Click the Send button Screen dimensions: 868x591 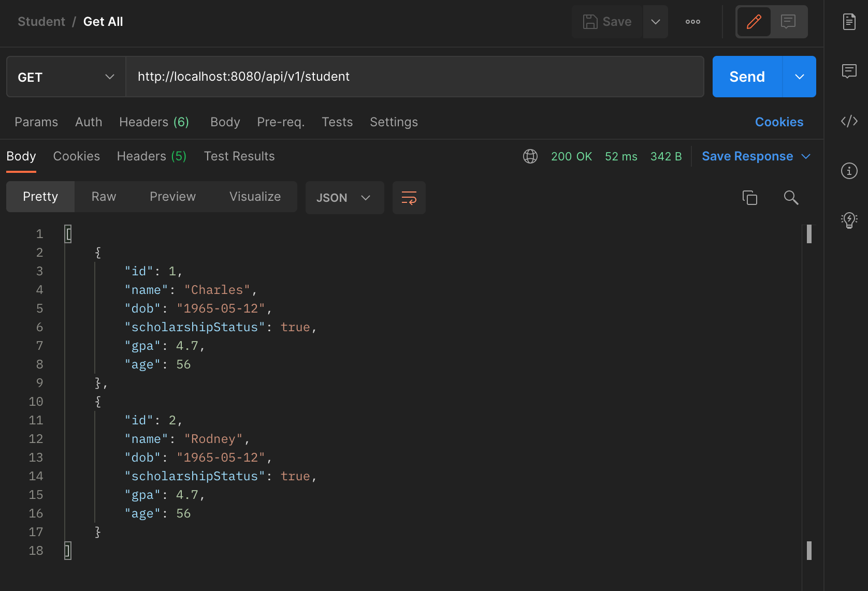(747, 77)
